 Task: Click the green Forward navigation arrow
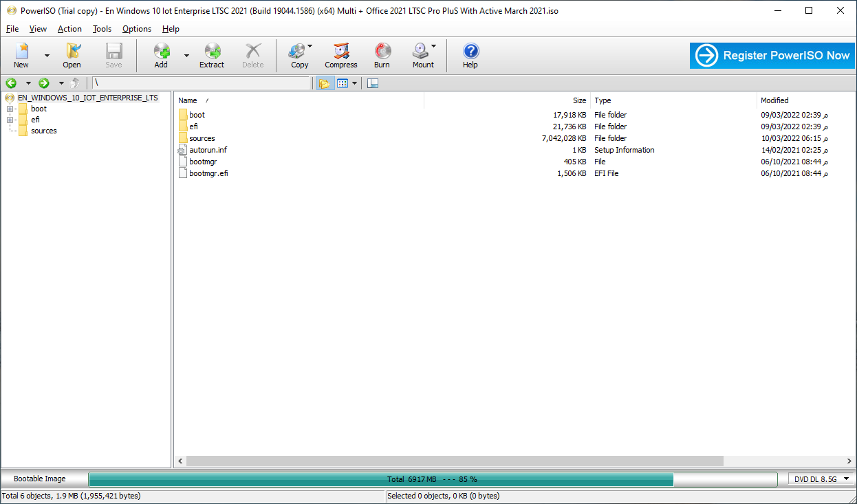pos(44,83)
